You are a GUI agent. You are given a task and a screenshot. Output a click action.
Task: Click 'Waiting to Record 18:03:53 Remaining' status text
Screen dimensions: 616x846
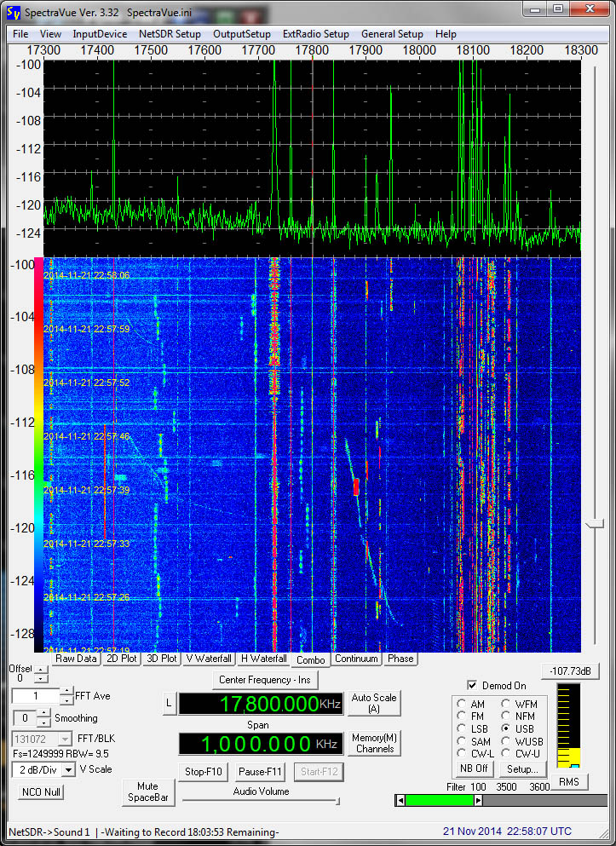click(191, 832)
